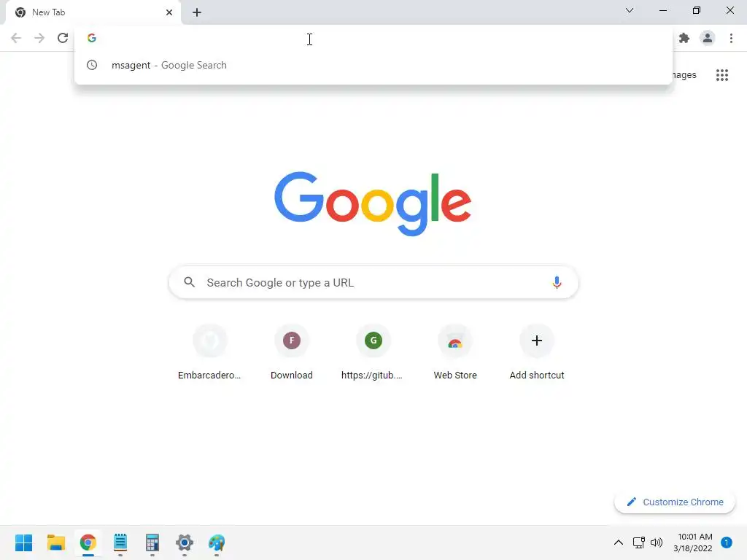Select the New Tab tab
The image size is (747, 560).
[x=93, y=13]
